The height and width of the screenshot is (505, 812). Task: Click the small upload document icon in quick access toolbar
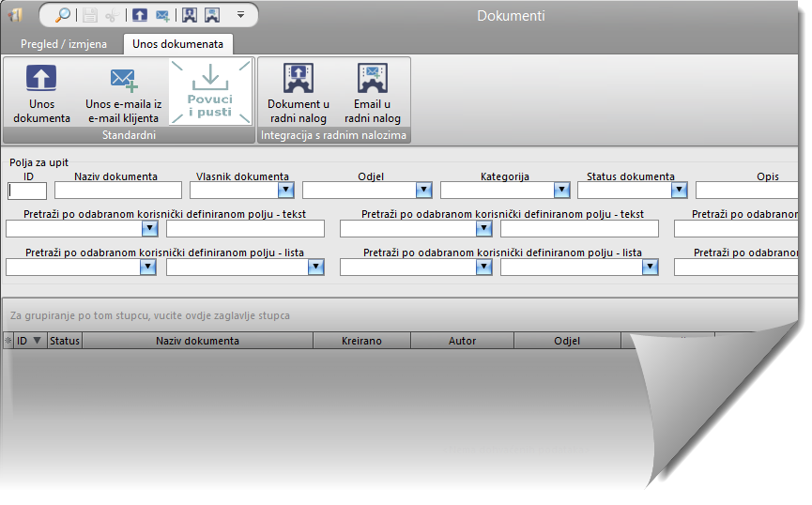click(139, 15)
